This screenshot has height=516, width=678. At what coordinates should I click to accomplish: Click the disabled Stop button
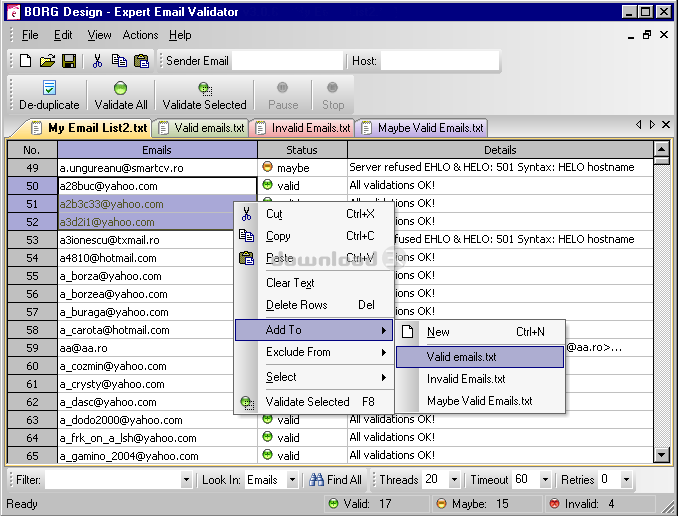[333, 95]
